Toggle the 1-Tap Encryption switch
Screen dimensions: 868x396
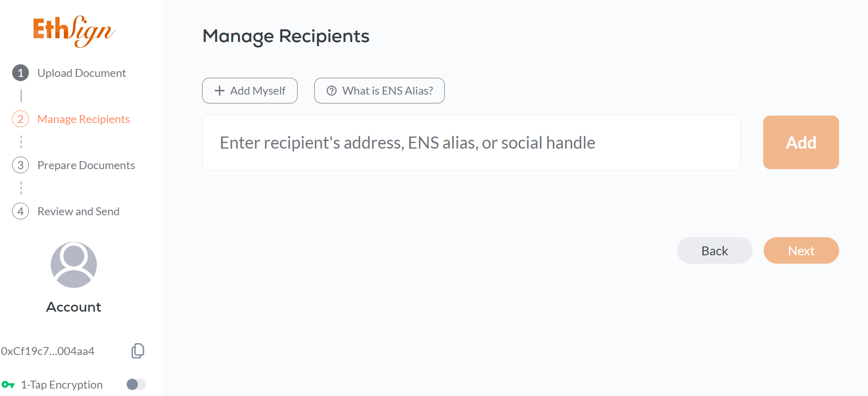pyautogui.click(x=136, y=384)
